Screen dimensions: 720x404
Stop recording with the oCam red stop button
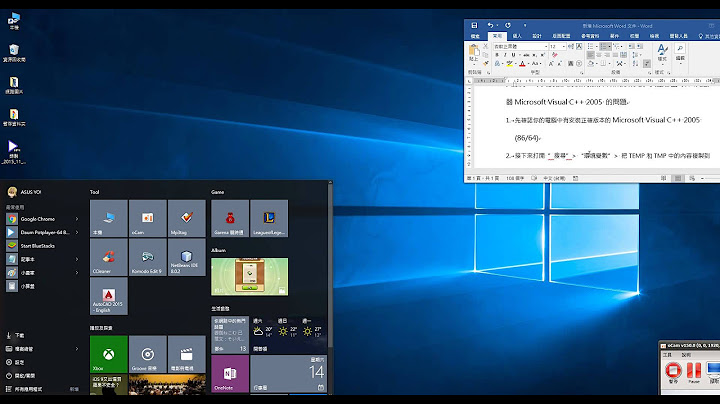click(x=673, y=370)
